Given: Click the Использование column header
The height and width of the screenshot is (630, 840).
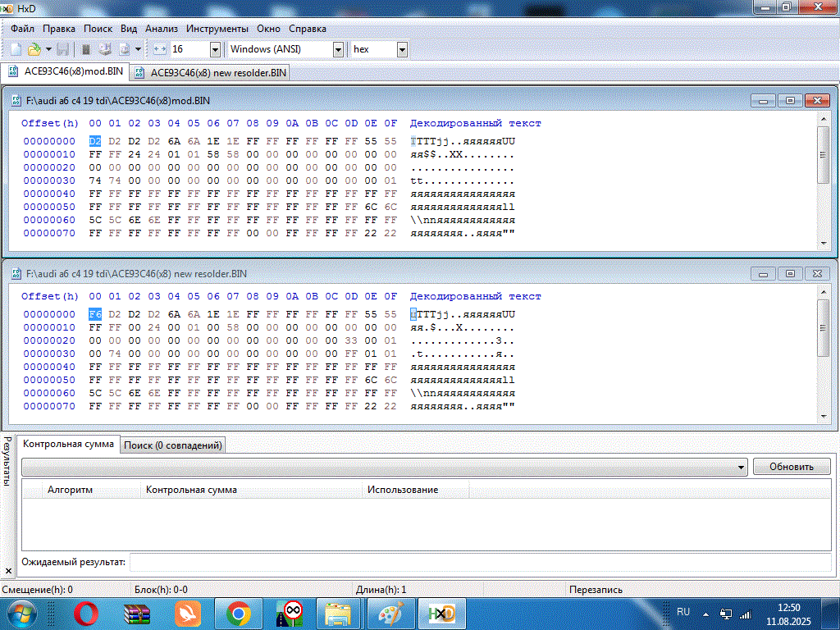Looking at the screenshot, I should 416,490.
